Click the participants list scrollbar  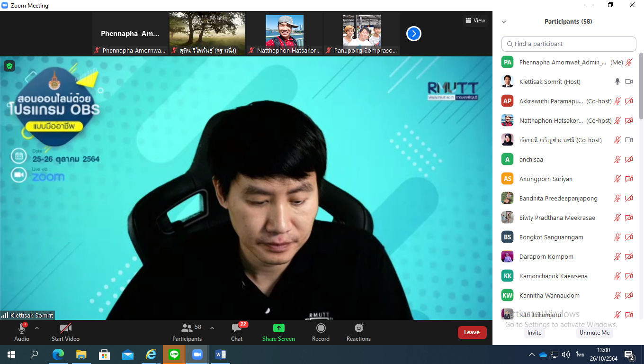[x=641, y=87]
